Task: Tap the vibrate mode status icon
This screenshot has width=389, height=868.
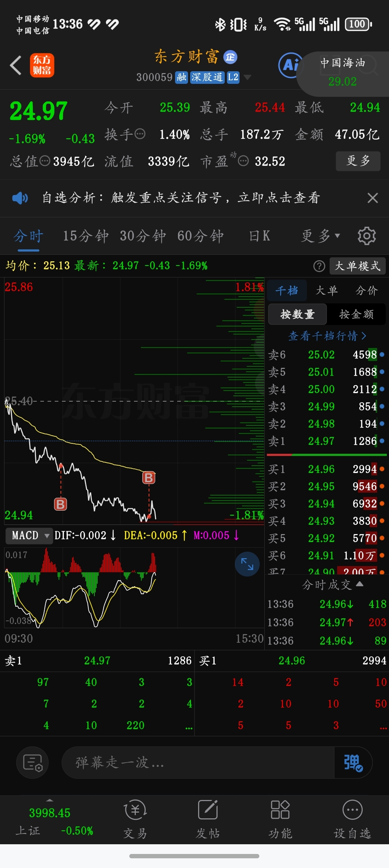Action: (238, 24)
